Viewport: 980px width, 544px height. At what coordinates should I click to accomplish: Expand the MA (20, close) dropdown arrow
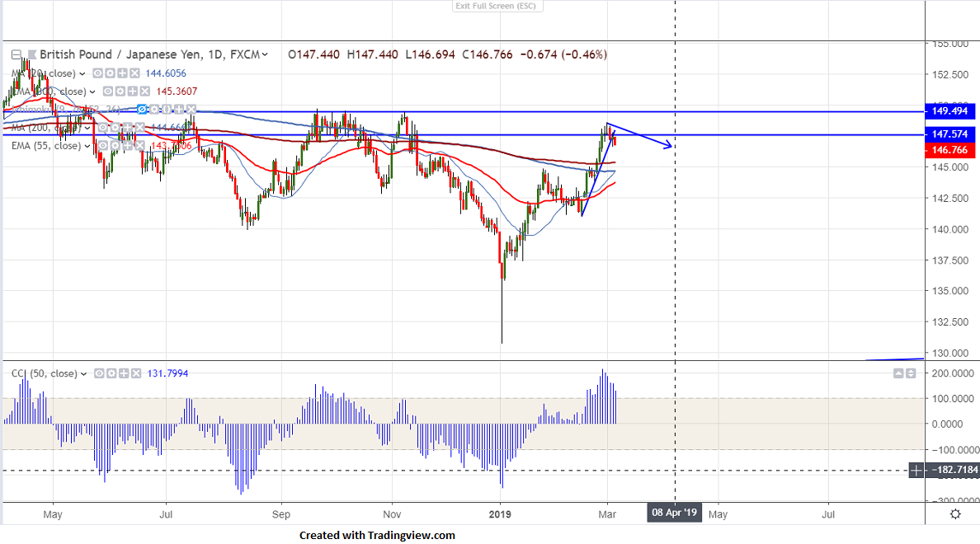click(x=82, y=73)
